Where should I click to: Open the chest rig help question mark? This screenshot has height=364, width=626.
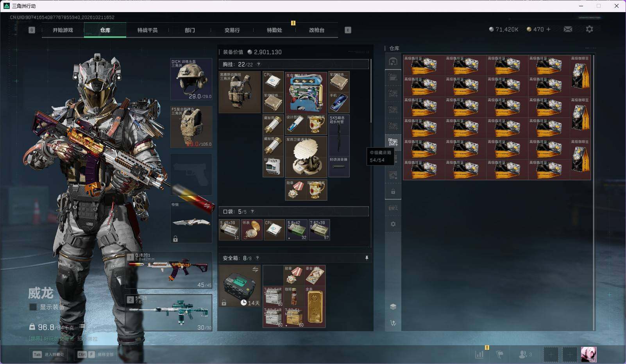[x=258, y=64]
